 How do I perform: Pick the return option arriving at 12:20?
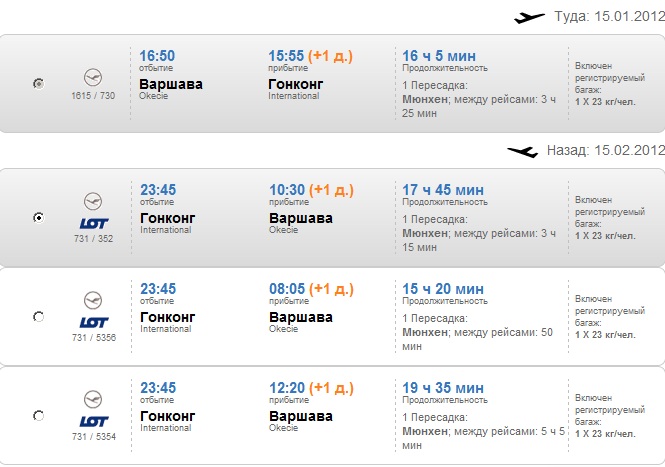pos(39,414)
